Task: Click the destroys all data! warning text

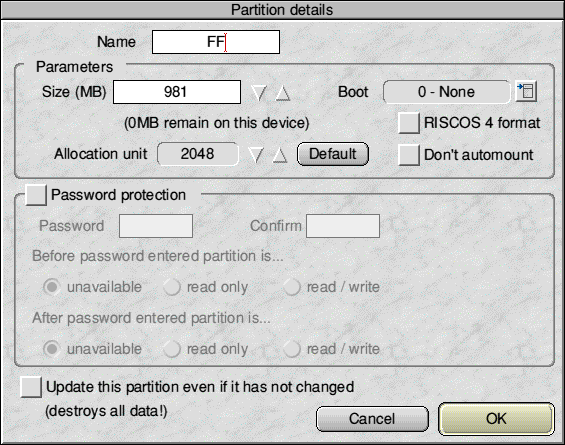Action: click(106, 411)
